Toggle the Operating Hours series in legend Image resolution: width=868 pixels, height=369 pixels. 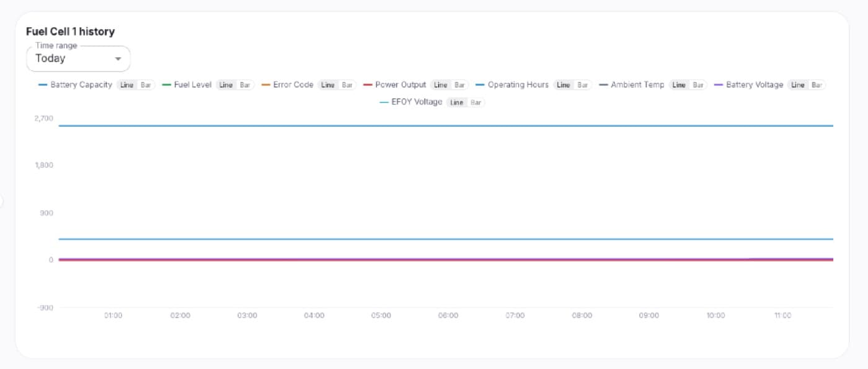point(512,85)
